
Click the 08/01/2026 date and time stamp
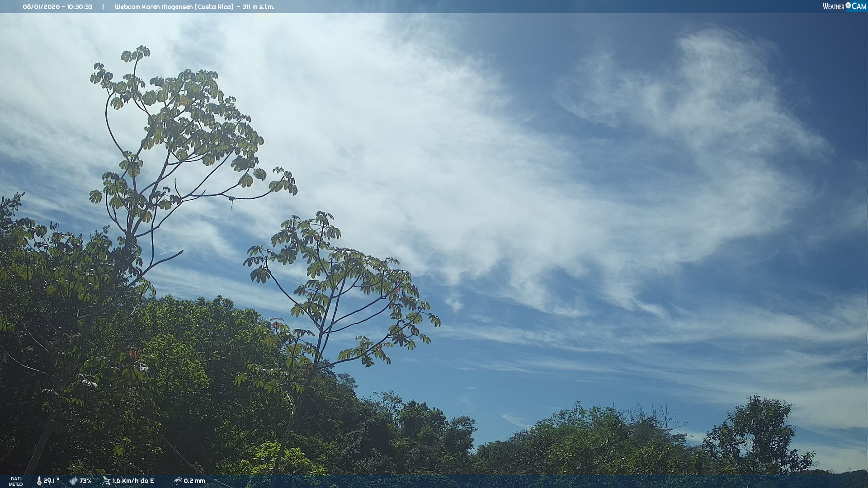coord(57,7)
